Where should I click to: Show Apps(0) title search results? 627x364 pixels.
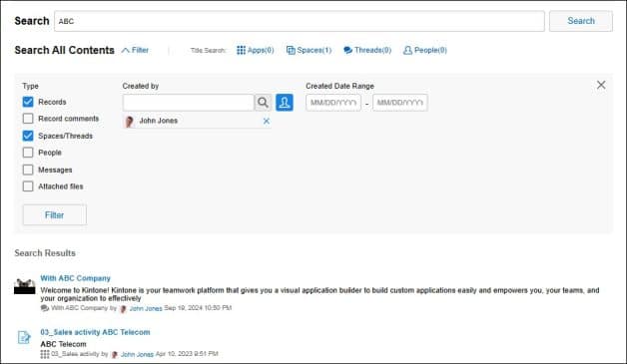coord(261,50)
